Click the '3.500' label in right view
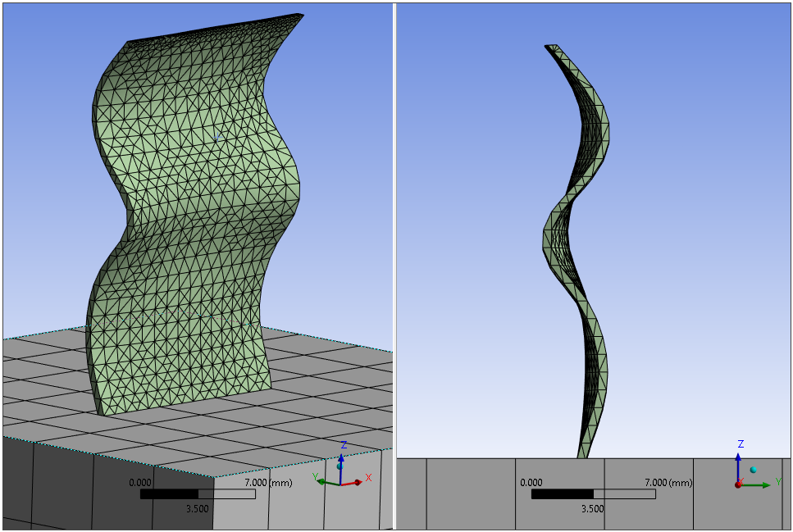This screenshot has height=532, width=793. pyautogui.click(x=592, y=509)
